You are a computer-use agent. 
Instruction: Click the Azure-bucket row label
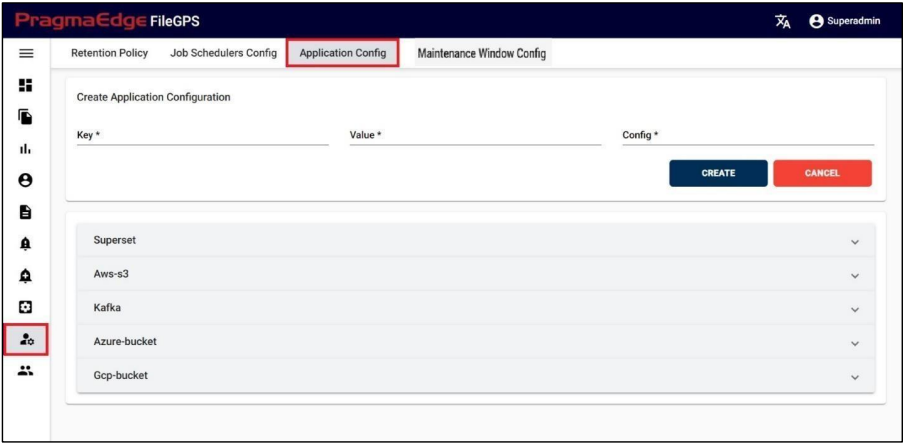tap(125, 341)
